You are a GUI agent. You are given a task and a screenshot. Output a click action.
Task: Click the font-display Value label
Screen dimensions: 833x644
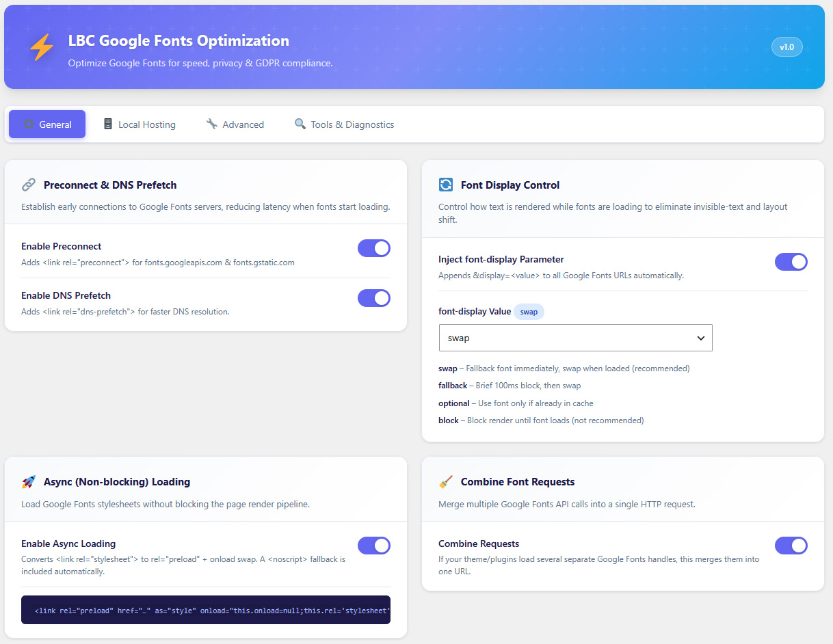pos(475,311)
